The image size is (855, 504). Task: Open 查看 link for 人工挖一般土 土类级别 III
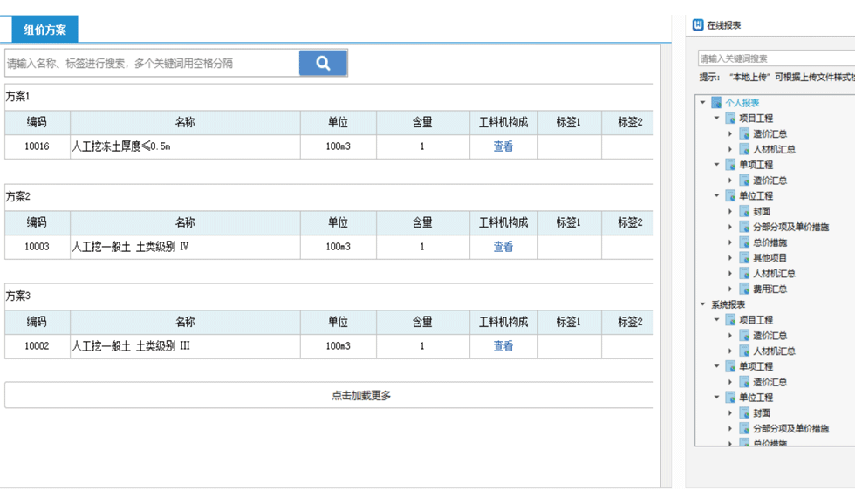503,346
